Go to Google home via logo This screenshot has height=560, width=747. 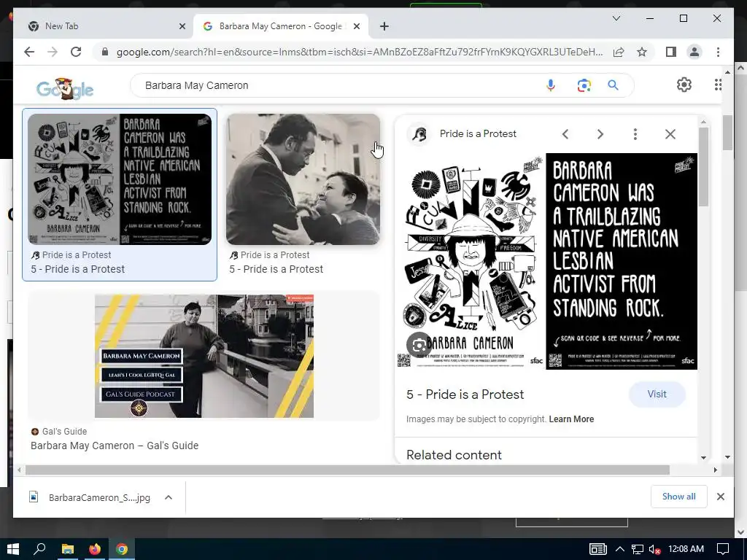pyautogui.click(x=65, y=88)
